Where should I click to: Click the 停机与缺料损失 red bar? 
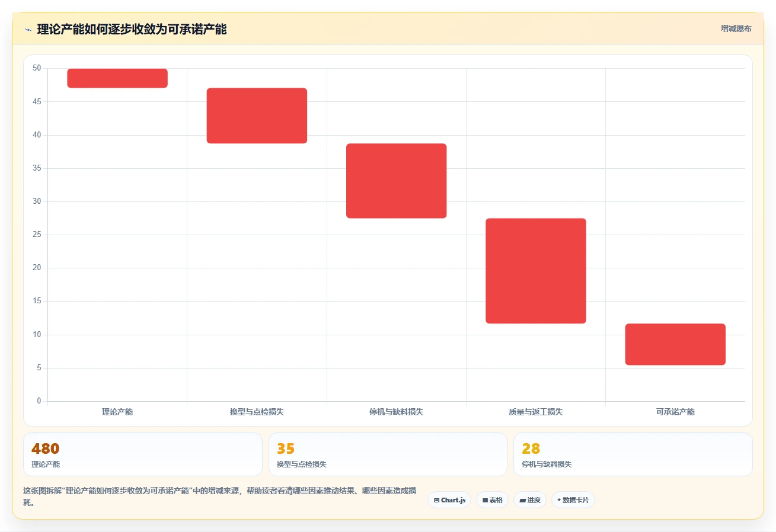click(397, 181)
